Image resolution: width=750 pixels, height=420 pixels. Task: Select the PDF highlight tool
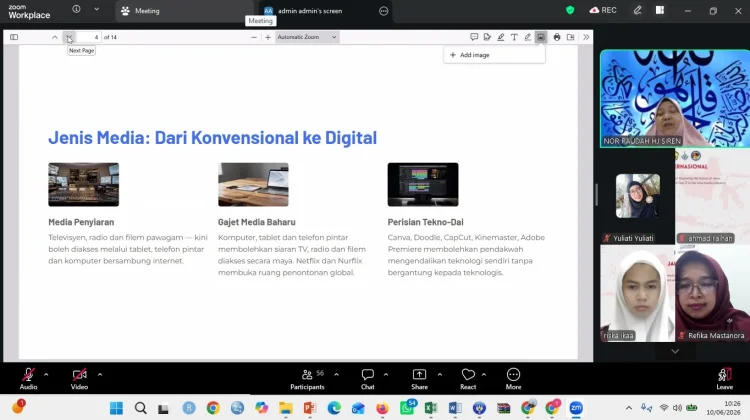[501, 37]
